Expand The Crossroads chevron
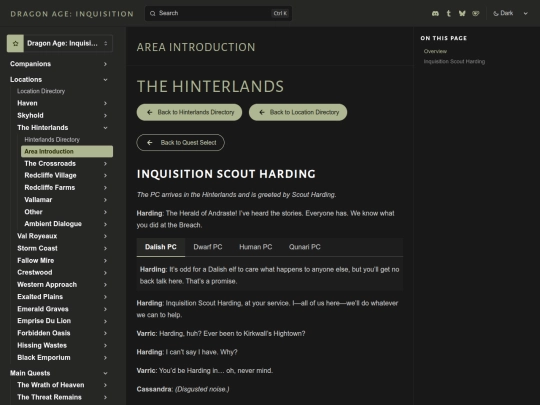Viewport: 540px width, 405px height. point(105,164)
